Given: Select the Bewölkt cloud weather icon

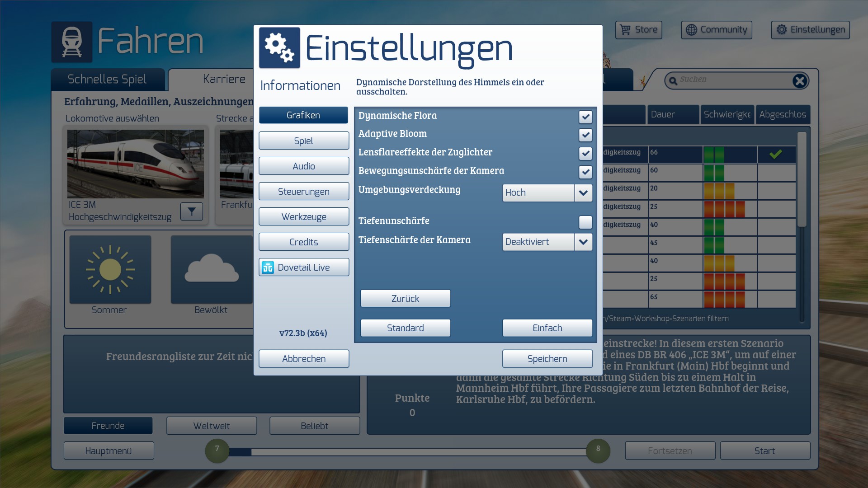Looking at the screenshot, I should click(212, 270).
